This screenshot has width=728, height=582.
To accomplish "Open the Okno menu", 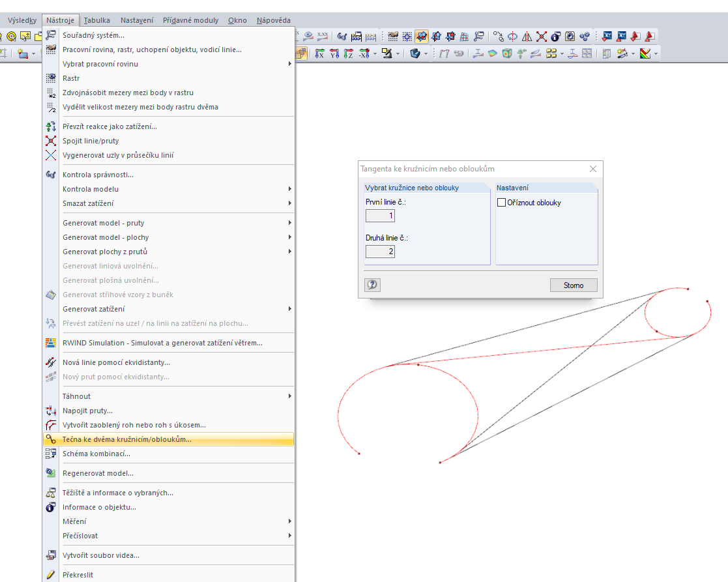I will (x=237, y=20).
